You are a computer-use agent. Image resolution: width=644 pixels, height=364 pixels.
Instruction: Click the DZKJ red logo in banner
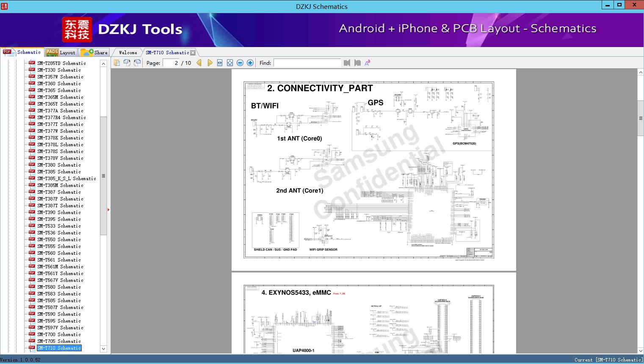[77, 30]
